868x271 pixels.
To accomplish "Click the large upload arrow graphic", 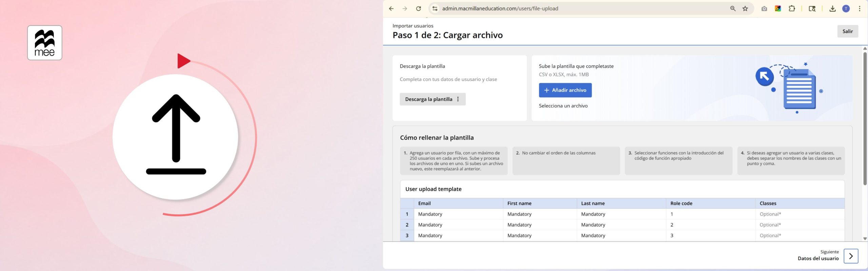I will (x=176, y=134).
